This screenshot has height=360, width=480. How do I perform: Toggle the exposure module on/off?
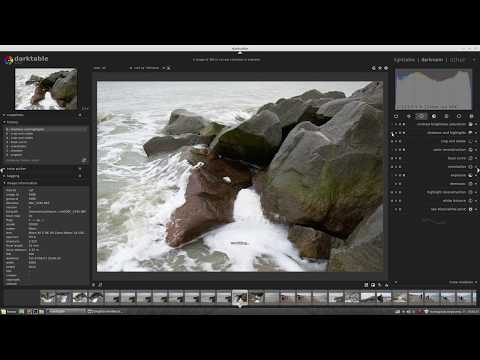coord(393,175)
